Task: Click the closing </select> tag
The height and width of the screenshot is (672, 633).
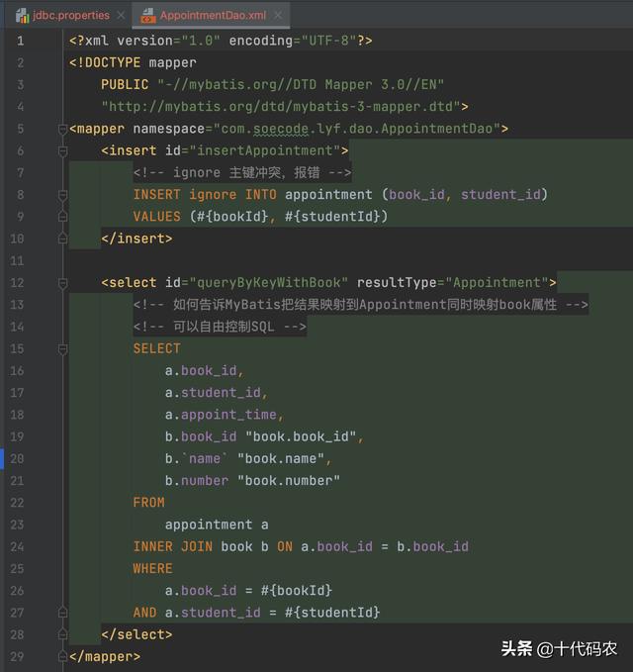Action: pos(136,634)
